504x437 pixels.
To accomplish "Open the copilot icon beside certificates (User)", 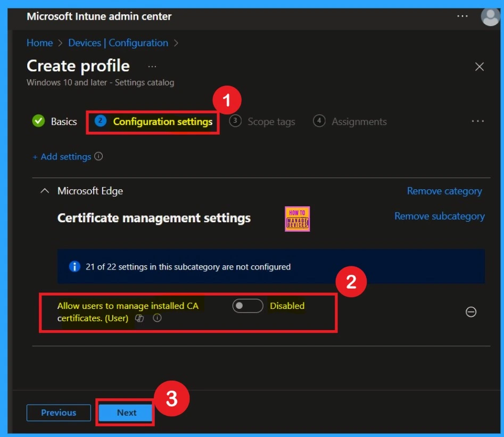I will [139, 318].
